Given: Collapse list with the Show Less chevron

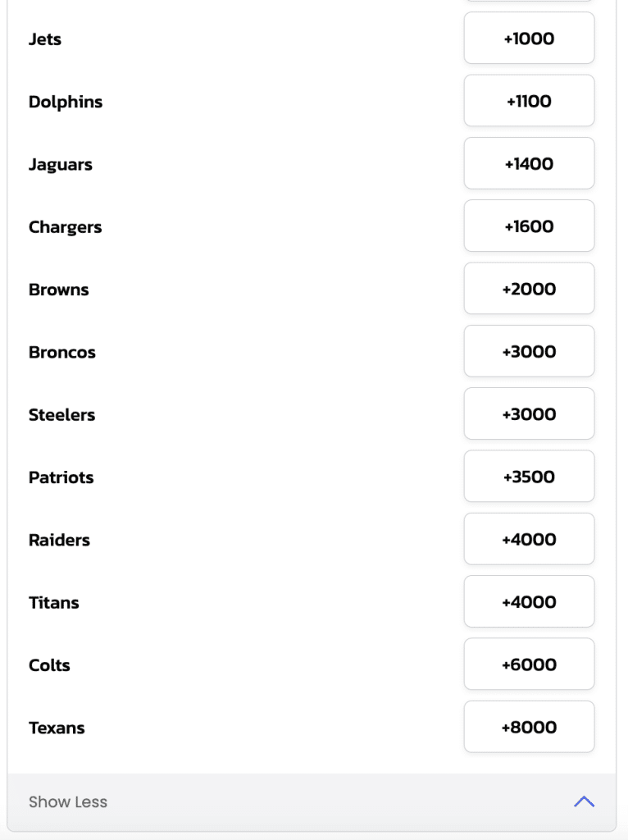Looking at the screenshot, I should (584, 801).
